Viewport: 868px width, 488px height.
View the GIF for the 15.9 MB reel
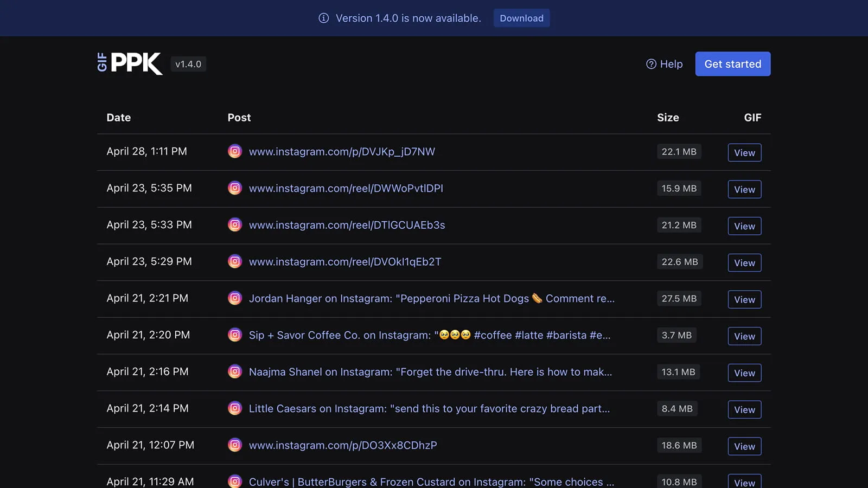coord(744,189)
